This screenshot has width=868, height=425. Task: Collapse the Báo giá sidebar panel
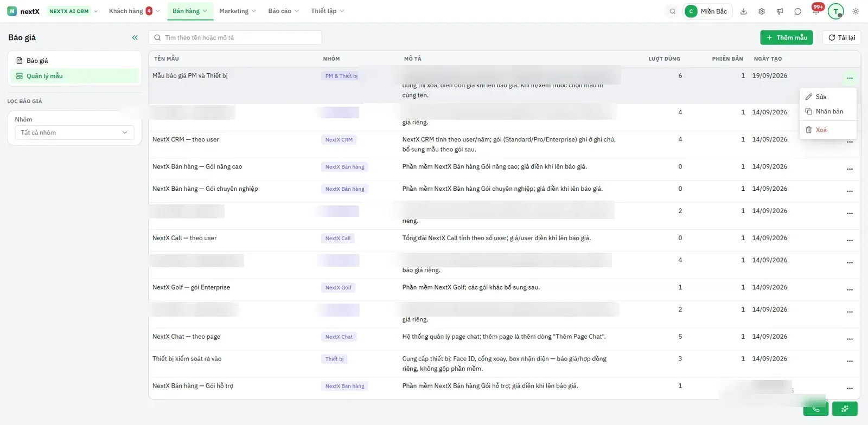[x=135, y=37]
